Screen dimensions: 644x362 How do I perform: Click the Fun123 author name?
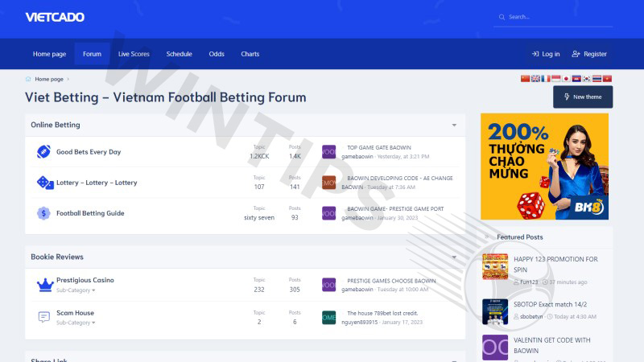pos(529,282)
